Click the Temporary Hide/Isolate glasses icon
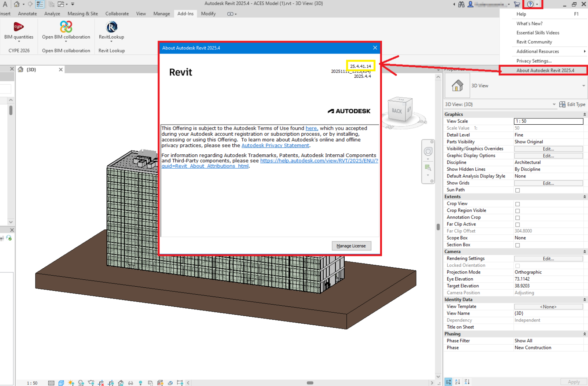Image resolution: width=588 pixels, height=386 pixels. click(131, 383)
